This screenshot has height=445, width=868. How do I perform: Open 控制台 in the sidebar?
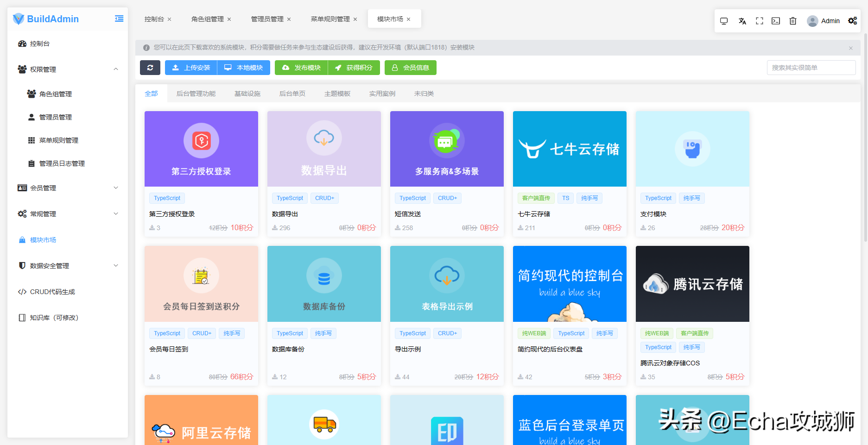[x=68, y=44]
